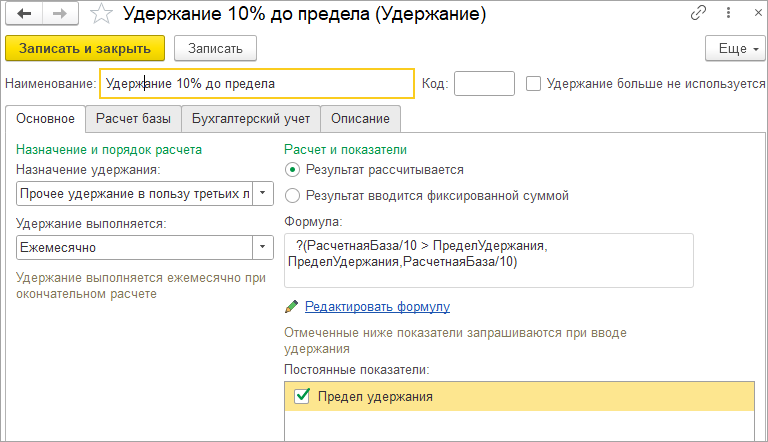Open the 'Редактировать формулу' link

(x=377, y=307)
